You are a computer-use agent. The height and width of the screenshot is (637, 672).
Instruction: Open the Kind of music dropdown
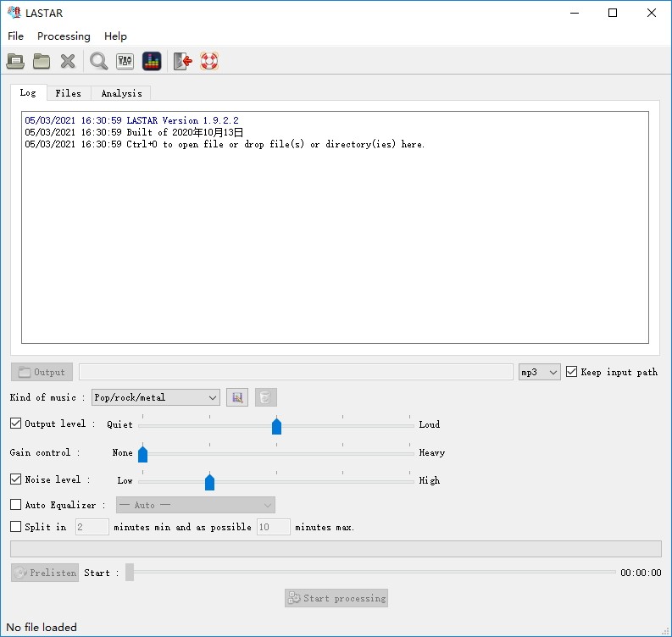click(156, 397)
